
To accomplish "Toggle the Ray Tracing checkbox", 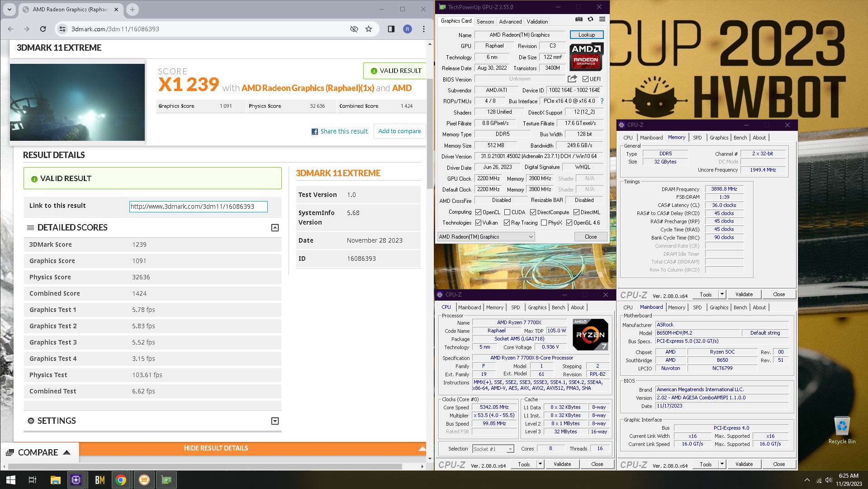I will pos(507,223).
